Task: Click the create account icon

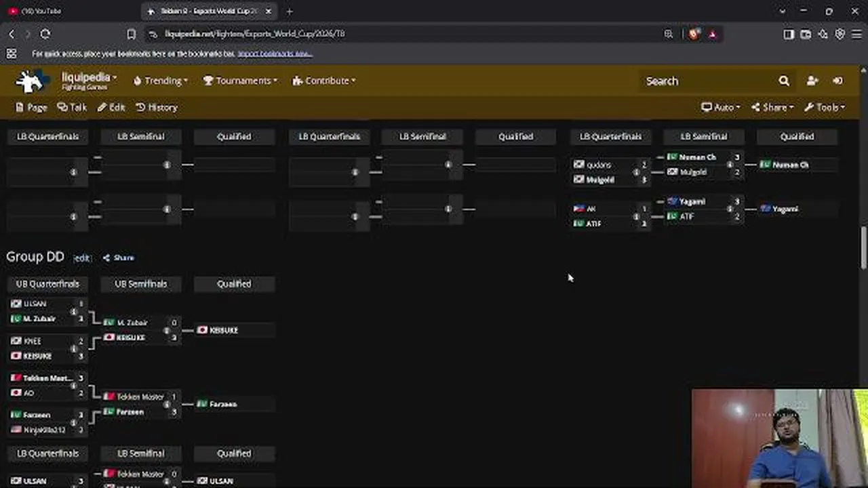Action: pos(812,81)
